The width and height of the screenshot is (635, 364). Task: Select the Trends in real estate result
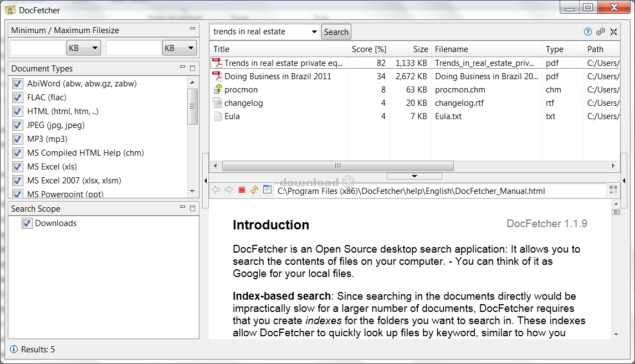point(284,63)
